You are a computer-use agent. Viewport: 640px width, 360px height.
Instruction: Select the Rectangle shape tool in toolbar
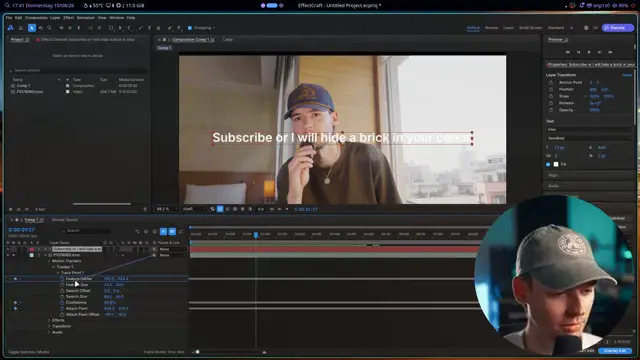click(111, 28)
